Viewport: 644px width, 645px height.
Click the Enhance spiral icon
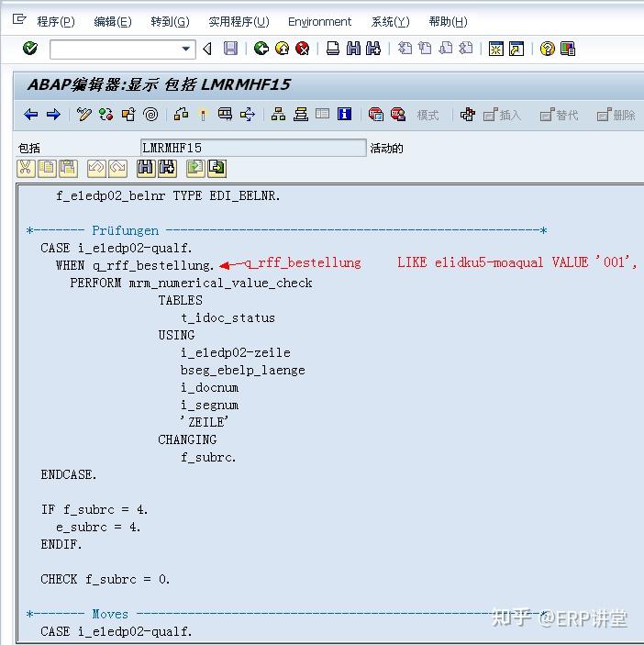[x=150, y=115]
